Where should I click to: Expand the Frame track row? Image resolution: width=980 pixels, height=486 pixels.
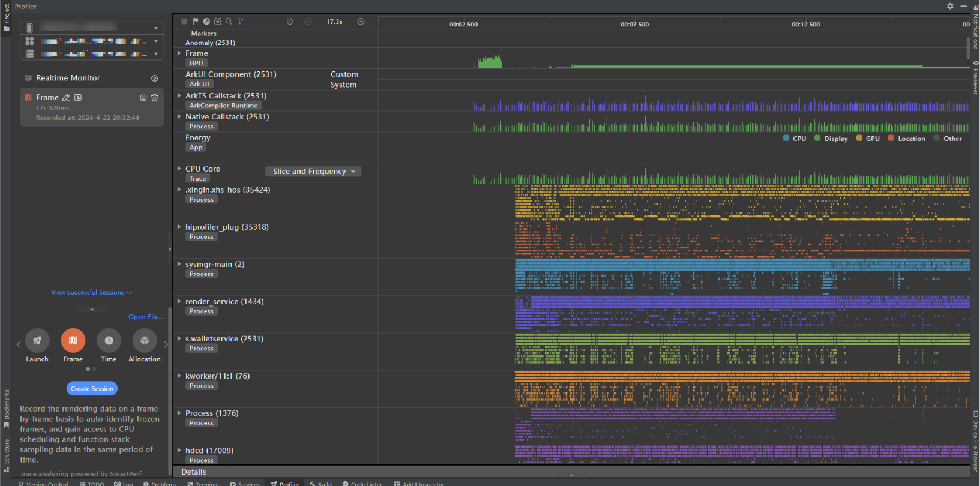[x=179, y=53]
